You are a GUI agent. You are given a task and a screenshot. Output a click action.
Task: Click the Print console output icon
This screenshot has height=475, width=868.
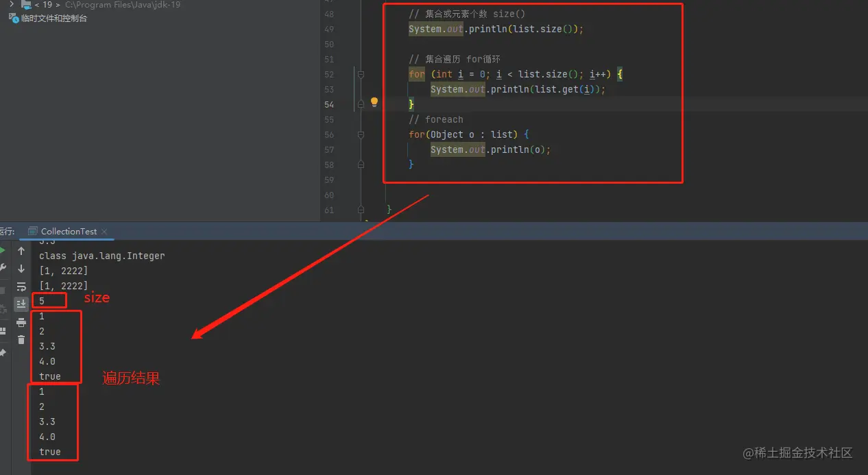click(x=21, y=322)
